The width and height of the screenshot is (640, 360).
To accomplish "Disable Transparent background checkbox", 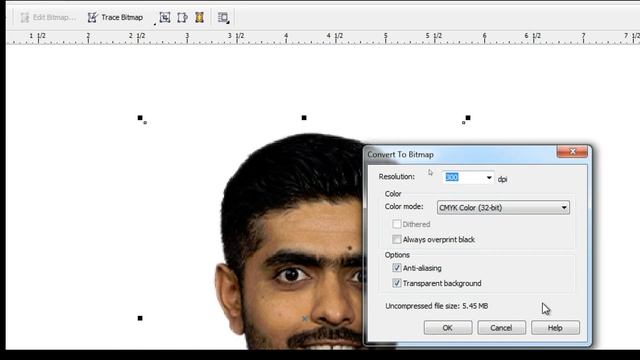I will [396, 283].
